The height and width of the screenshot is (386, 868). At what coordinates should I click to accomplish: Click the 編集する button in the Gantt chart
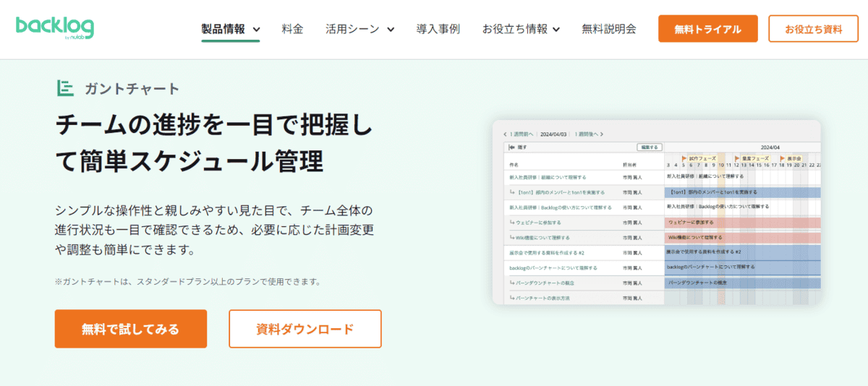pos(649,147)
